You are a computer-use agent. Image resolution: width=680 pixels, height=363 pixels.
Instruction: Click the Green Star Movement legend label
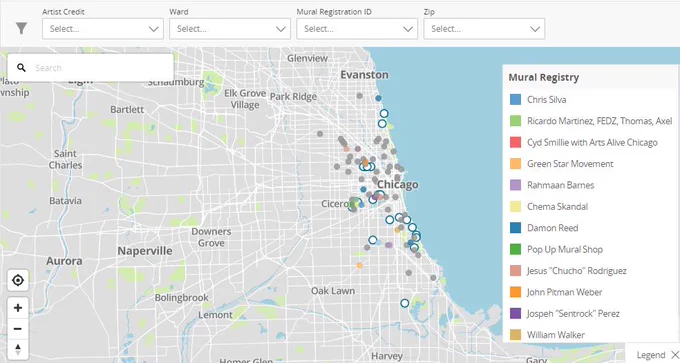(570, 164)
